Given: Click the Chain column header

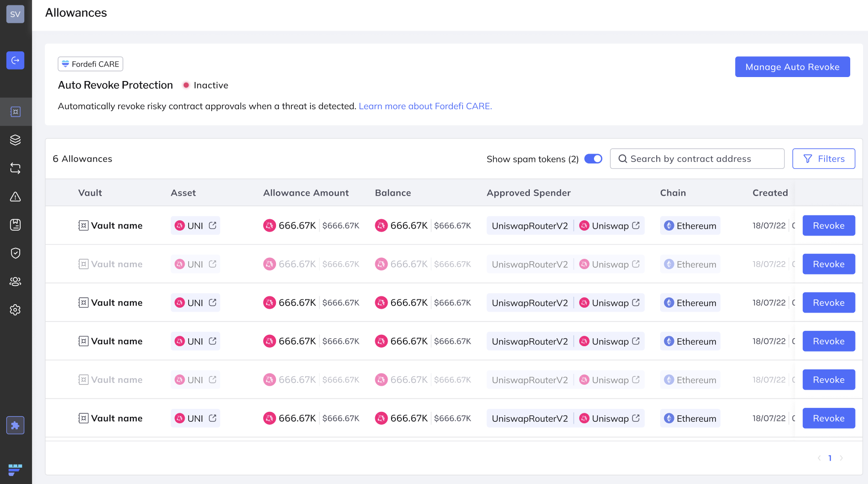Looking at the screenshot, I should coord(673,193).
